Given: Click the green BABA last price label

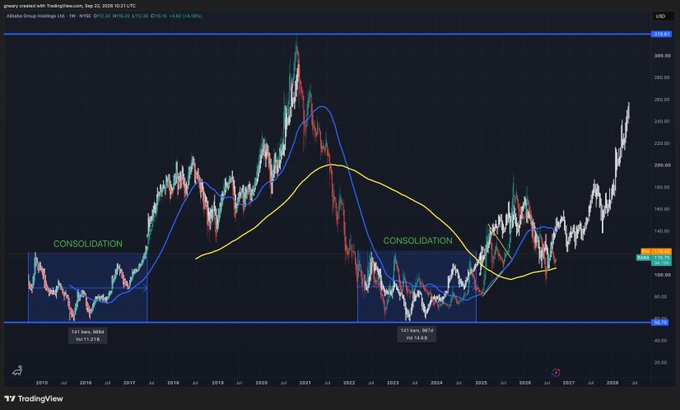Looking at the screenshot, I should click(x=654, y=258).
